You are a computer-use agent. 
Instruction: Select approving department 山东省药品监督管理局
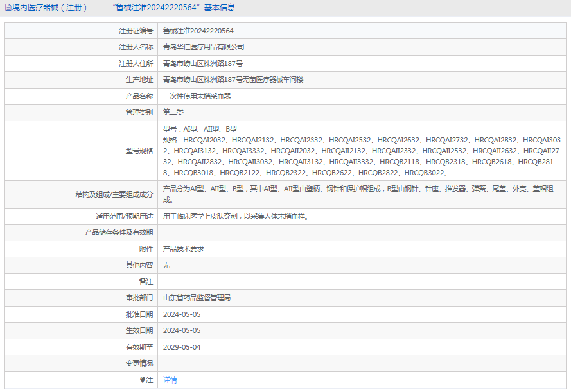tap(197, 298)
